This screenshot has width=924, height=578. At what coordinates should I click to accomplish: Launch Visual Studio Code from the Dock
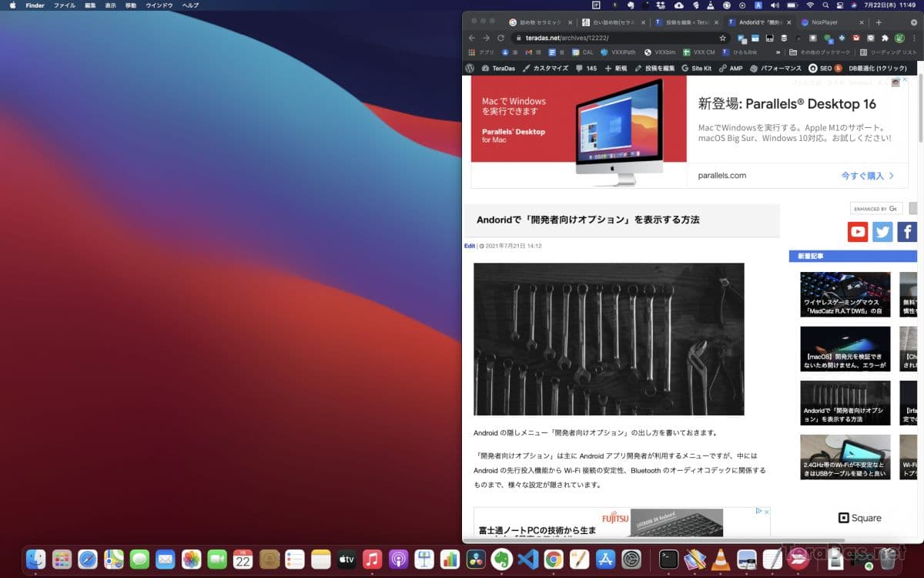tap(527, 560)
